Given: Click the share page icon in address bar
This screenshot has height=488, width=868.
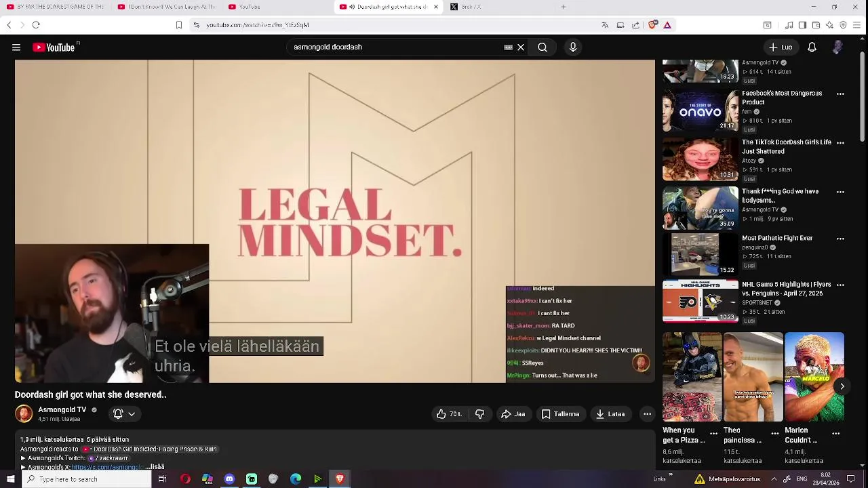Looking at the screenshot, I should (x=635, y=25).
